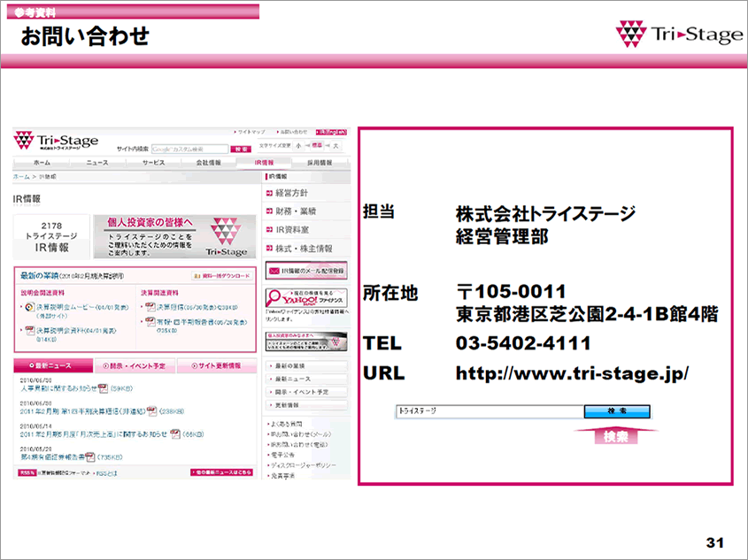Open the ホーム navigation tab

[42, 163]
